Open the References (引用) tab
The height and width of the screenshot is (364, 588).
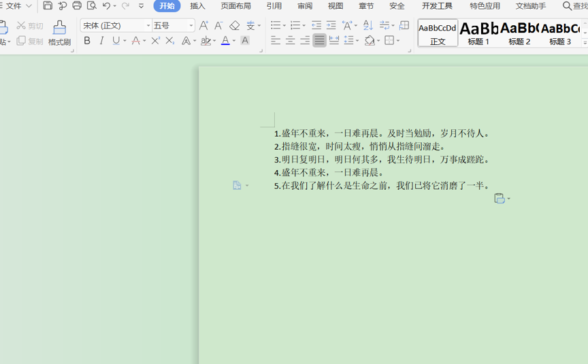pyautogui.click(x=274, y=6)
